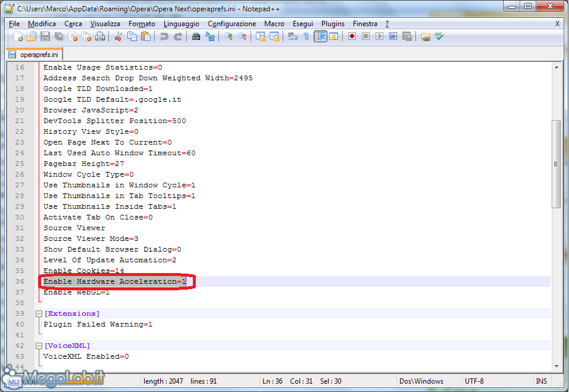The width and height of the screenshot is (569, 392).
Task: Copy the selection using the toolbar copy icon
Action: click(132, 36)
